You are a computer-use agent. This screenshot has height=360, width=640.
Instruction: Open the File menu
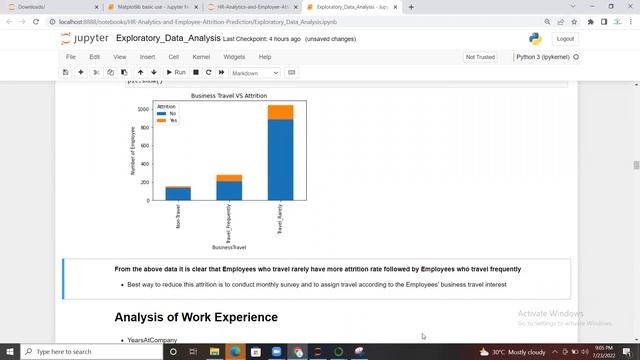point(71,57)
